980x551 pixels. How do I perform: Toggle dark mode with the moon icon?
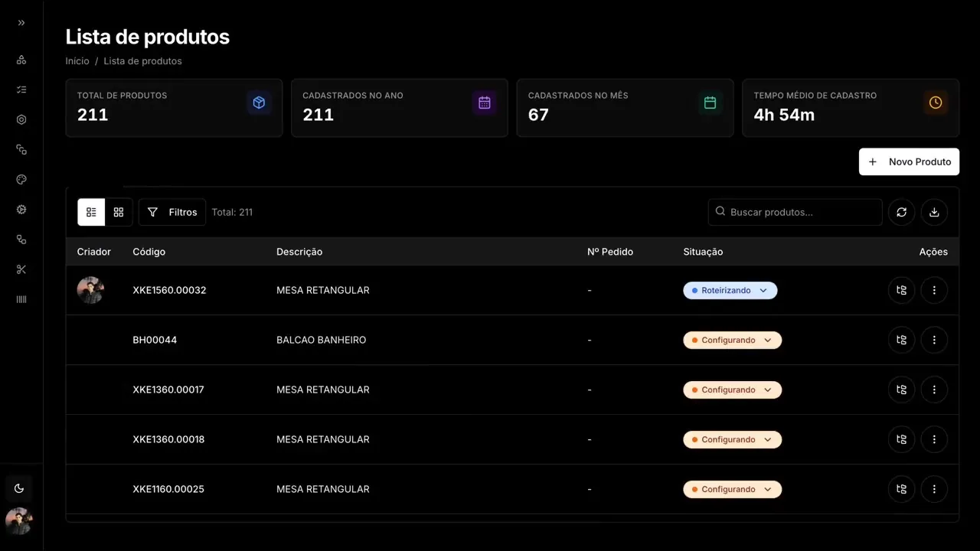[19, 488]
